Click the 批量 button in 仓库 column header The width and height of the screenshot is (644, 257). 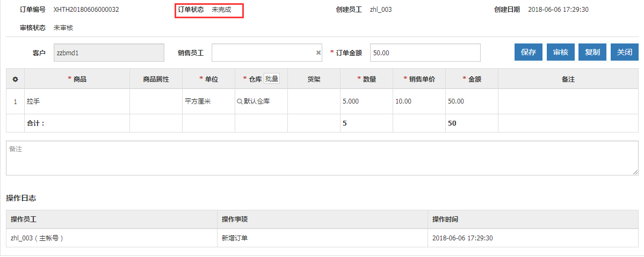(272, 79)
